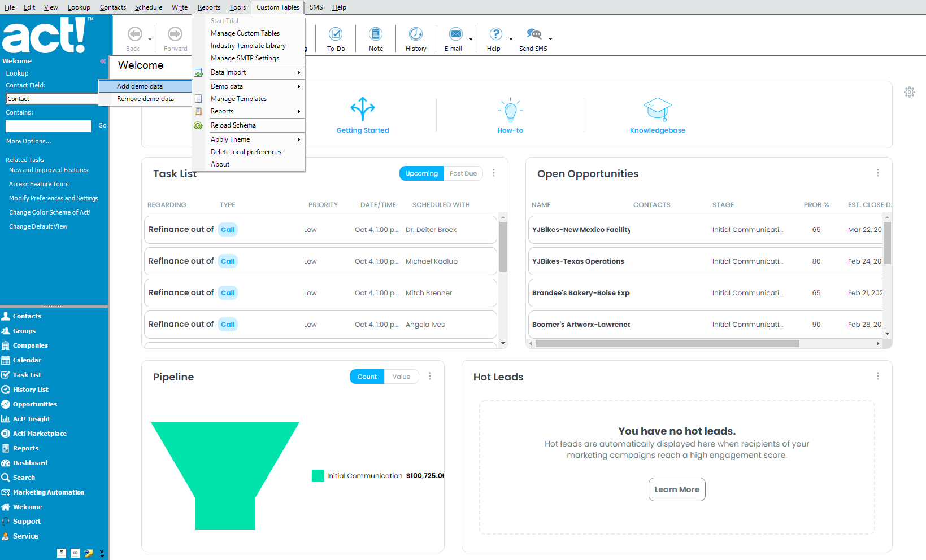Click the Initial Communication green legend swatch
Image resolution: width=926 pixels, height=560 pixels.
[318, 476]
